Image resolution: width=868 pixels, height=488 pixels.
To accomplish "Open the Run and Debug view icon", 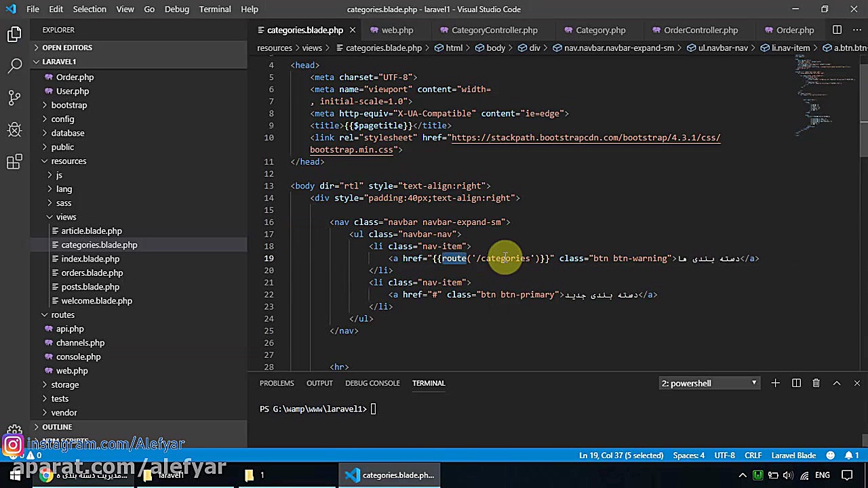I will coord(14,129).
